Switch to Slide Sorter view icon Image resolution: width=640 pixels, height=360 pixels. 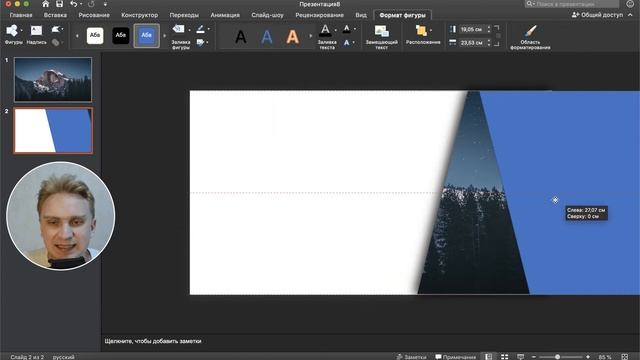coord(504,357)
